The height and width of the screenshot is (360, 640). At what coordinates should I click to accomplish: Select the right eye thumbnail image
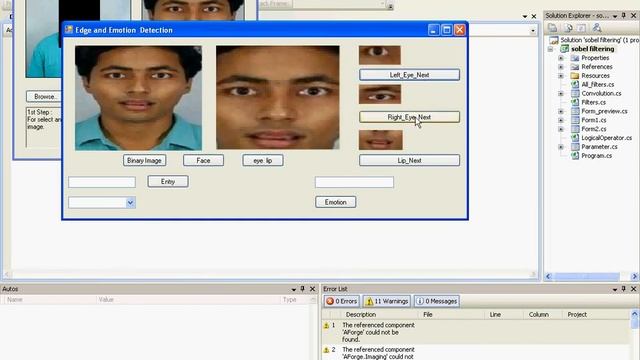click(x=380, y=94)
